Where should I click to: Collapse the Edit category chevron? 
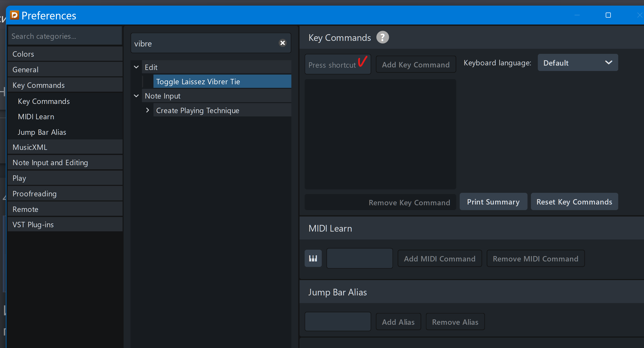click(136, 67)
